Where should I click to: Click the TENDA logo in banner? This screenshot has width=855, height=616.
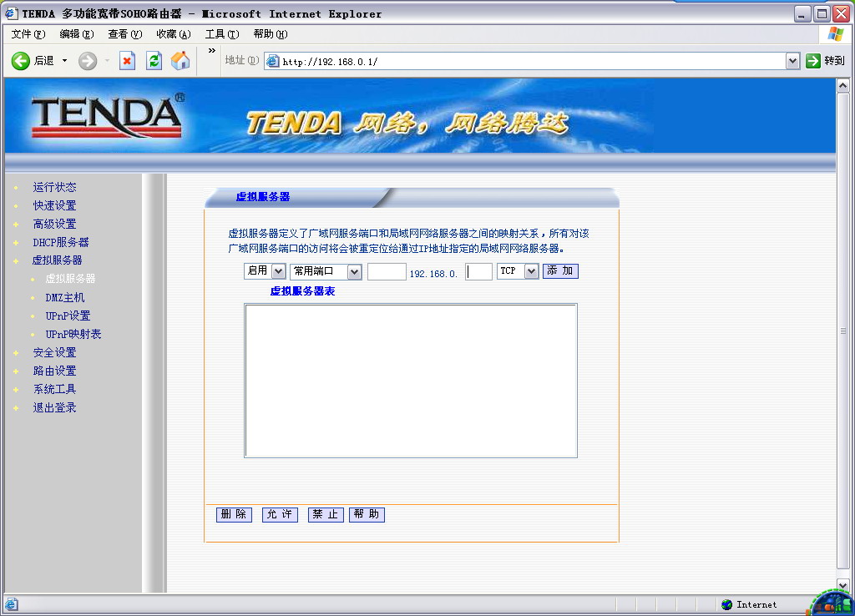click(108, 116)
